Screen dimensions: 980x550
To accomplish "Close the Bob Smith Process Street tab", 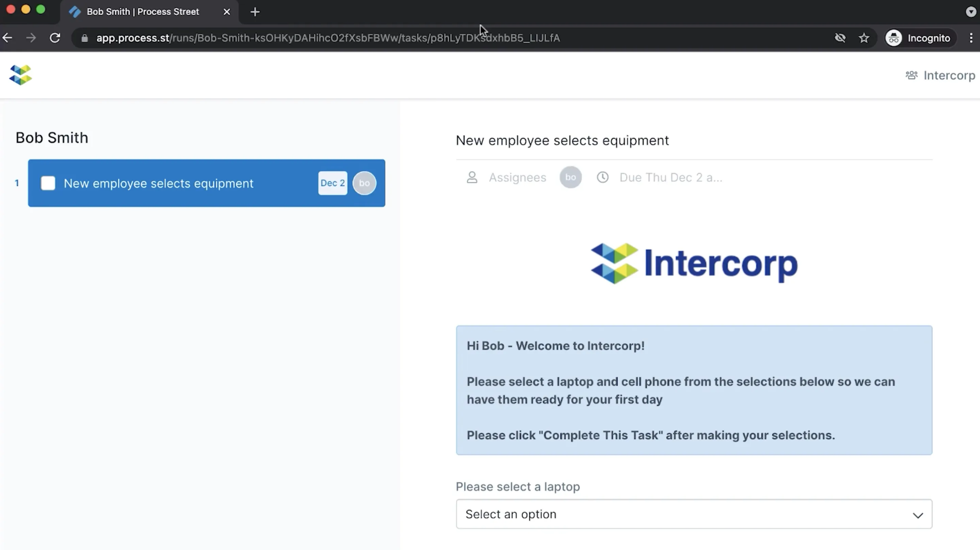I will (x=227, y=12).
